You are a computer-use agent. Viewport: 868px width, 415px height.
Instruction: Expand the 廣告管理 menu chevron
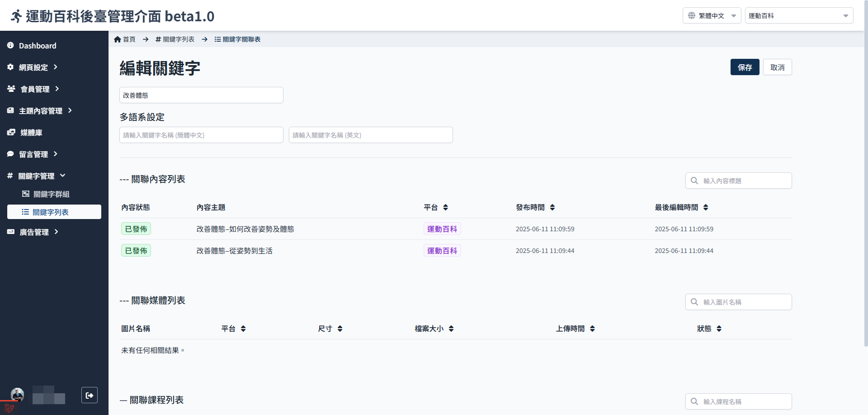[56, 232]
